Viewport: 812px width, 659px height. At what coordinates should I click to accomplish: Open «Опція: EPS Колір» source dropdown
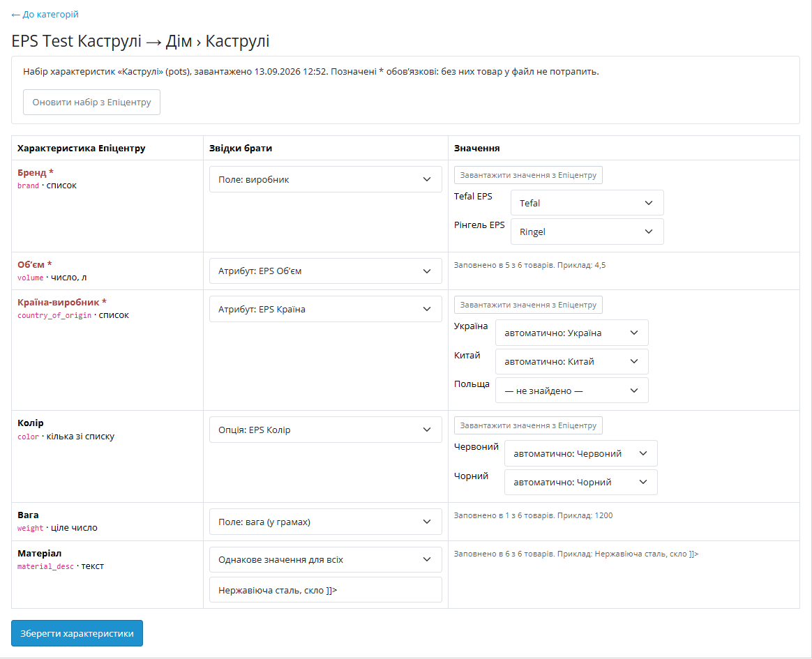[325, 430]
